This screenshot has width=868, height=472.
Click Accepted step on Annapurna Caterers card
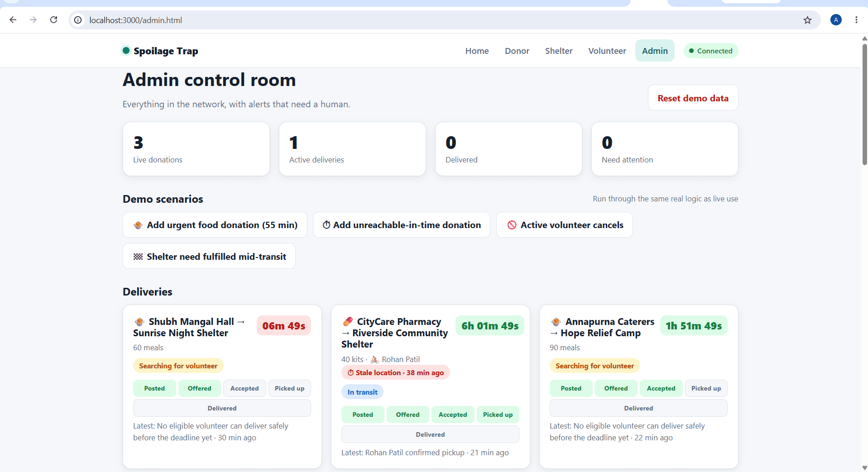click(x=661, y=388)
